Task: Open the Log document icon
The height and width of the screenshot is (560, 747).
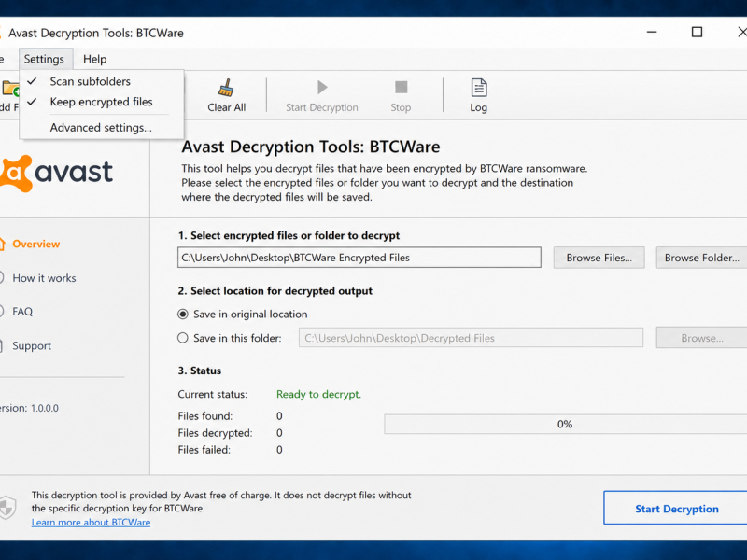Action: pyautogui.click(x=479, y=88)
